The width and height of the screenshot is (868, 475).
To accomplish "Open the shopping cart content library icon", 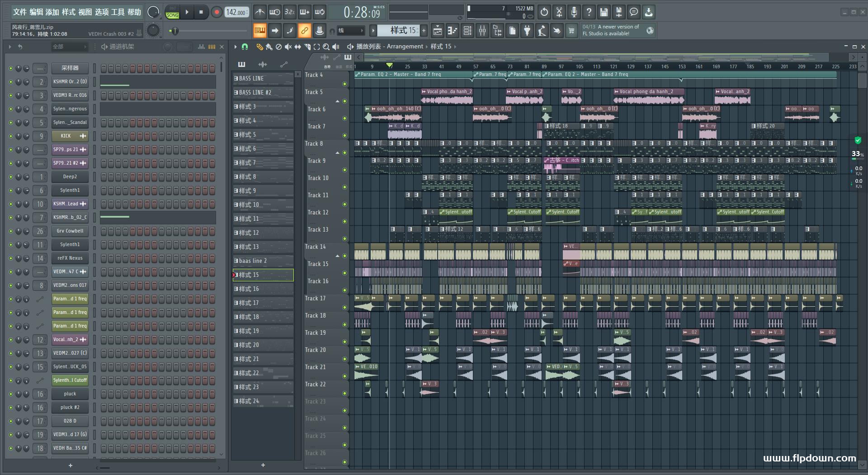I will [571, 31].
